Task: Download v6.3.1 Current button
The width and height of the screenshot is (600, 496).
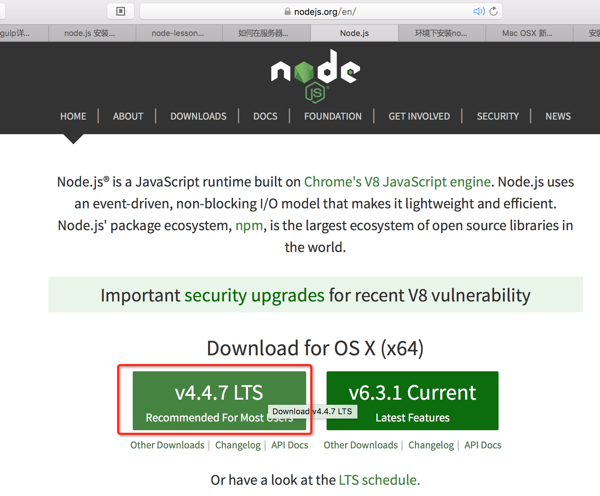Action: click(x=412, y=400)
